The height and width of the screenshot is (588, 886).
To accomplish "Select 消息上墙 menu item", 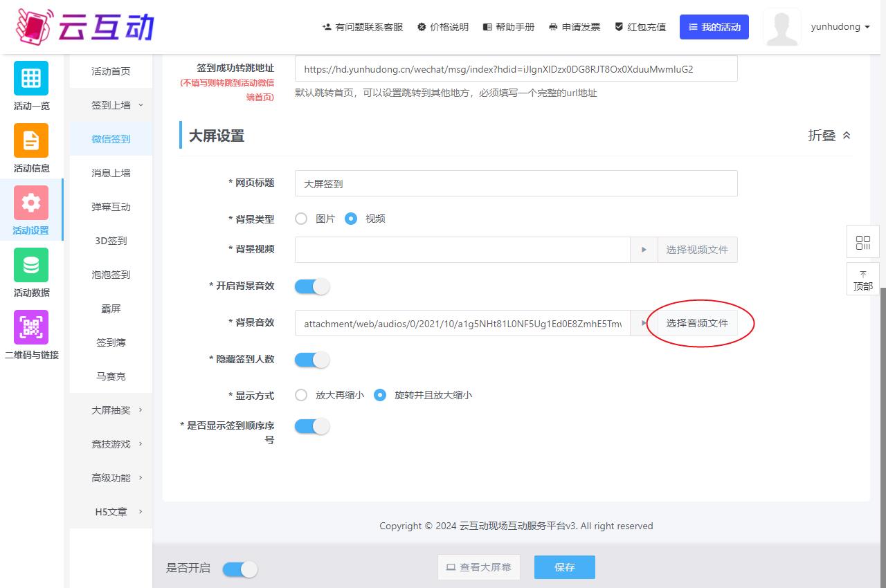I will [x=111, y=173].
